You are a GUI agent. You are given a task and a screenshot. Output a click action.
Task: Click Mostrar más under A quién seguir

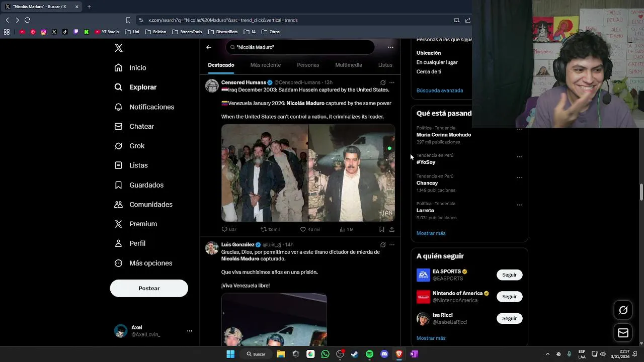point(431,338)
